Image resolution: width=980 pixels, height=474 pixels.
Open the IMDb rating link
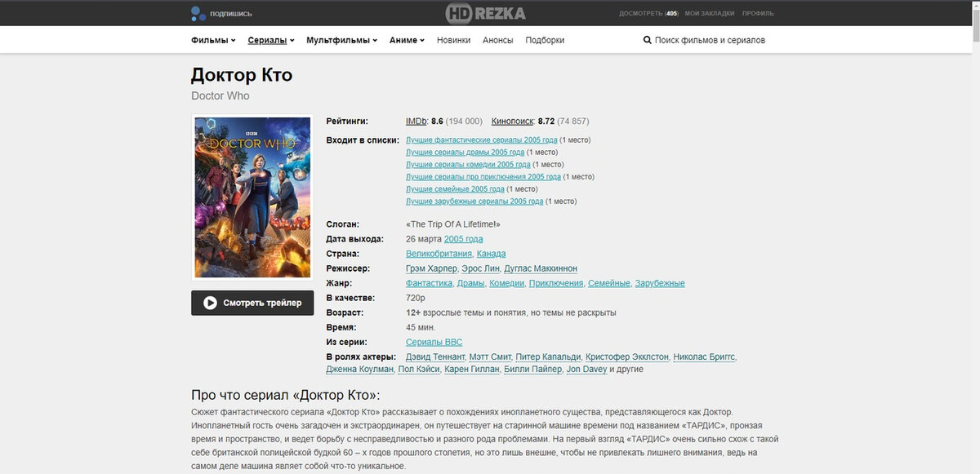coord(416,122)
